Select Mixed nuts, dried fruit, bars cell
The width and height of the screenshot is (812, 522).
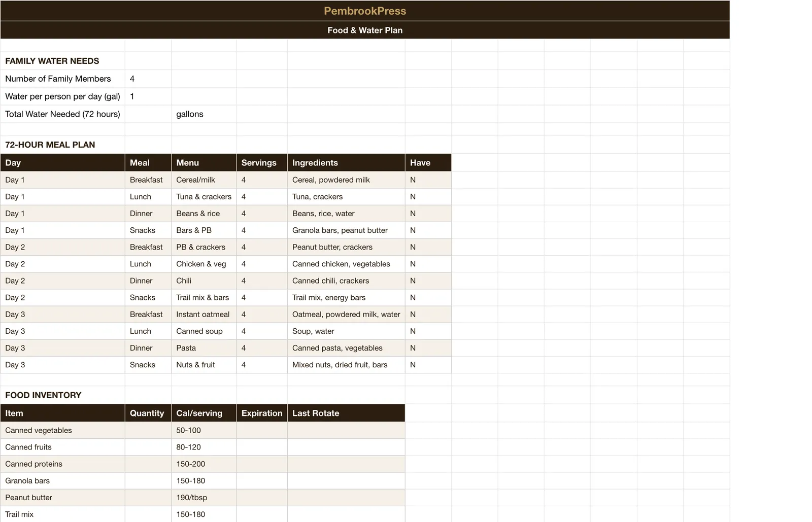pyautogui.click(x=346, y=365)
